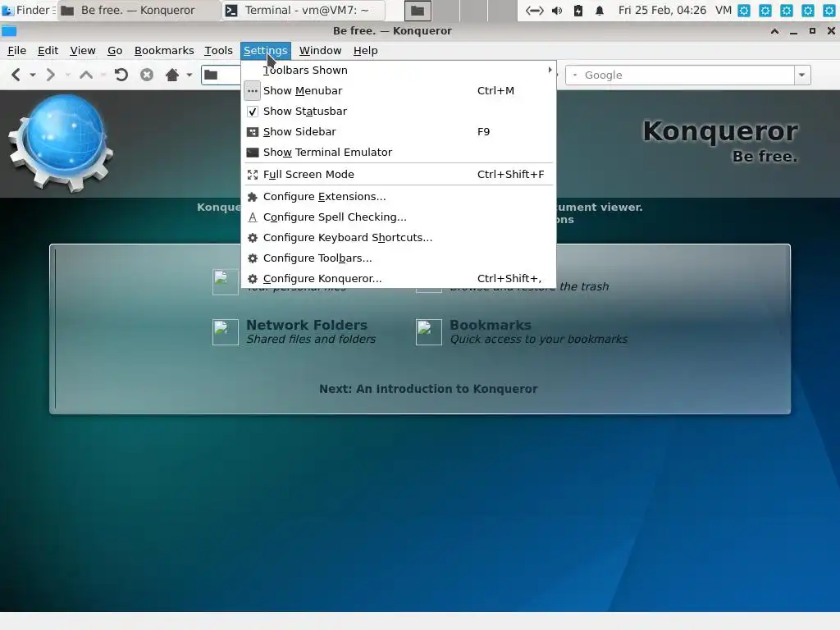The width and height of the screenshot is (840, 630).
Task: Open the Help menu
Action: 365,50
